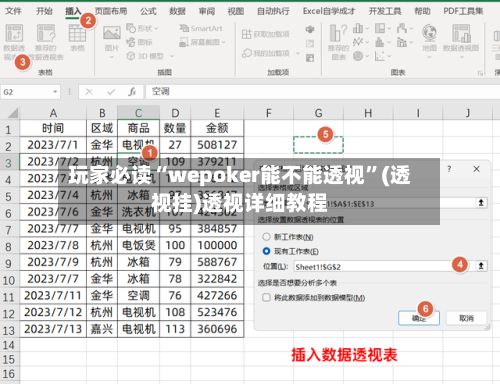Open the Developer (开发工具) tab
500x384 pixels.
tap(385, 11)
